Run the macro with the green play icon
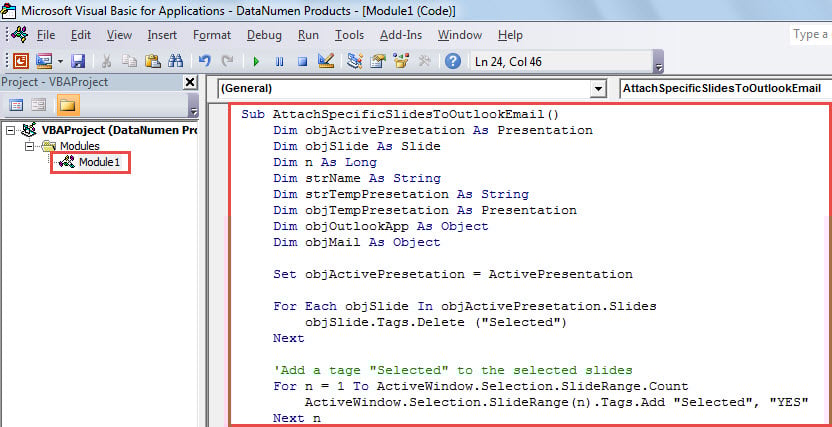Image resolution: width=832 pixels, height=427 pixels. click(x=256, y=61)
